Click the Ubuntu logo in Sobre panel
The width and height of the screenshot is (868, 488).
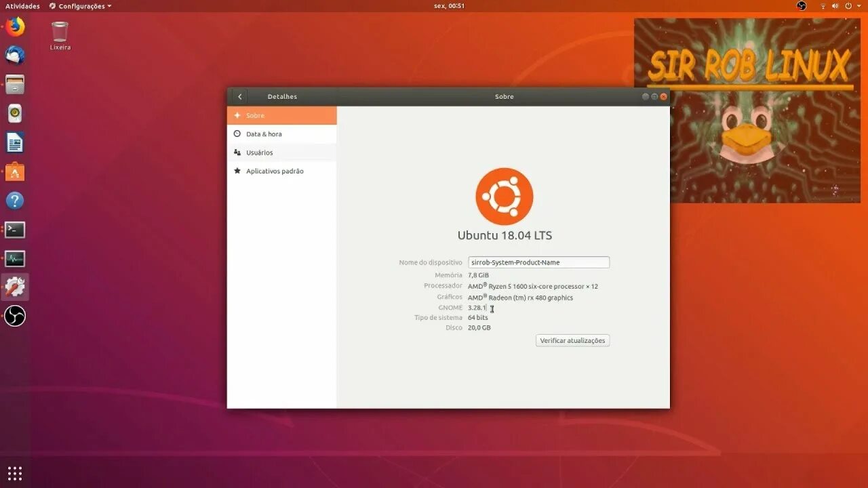505,197
